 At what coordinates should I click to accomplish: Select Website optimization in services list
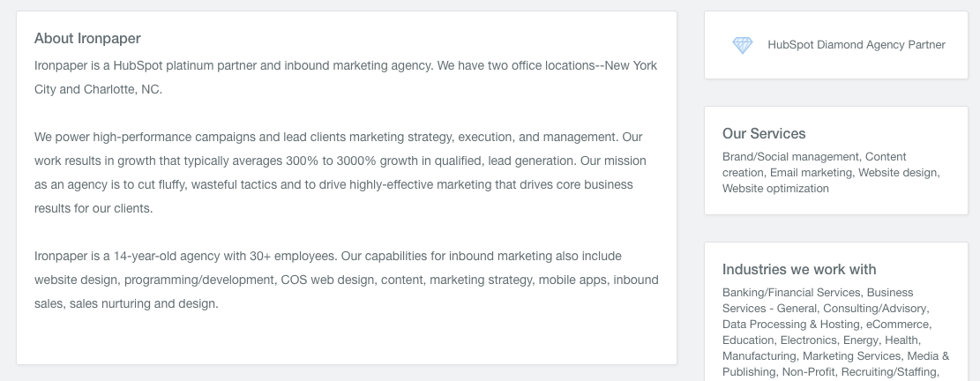tap(775, 189)
